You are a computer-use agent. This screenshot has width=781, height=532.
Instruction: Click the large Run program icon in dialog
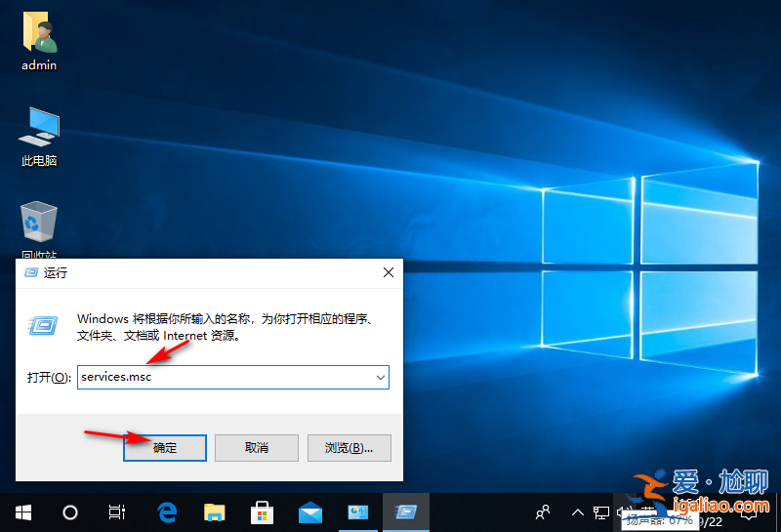(43, 326)
